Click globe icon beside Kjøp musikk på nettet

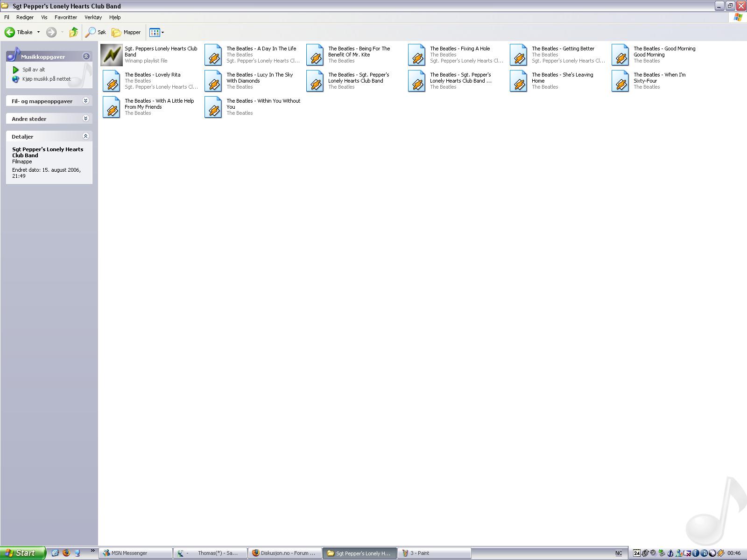click(16, 79)
